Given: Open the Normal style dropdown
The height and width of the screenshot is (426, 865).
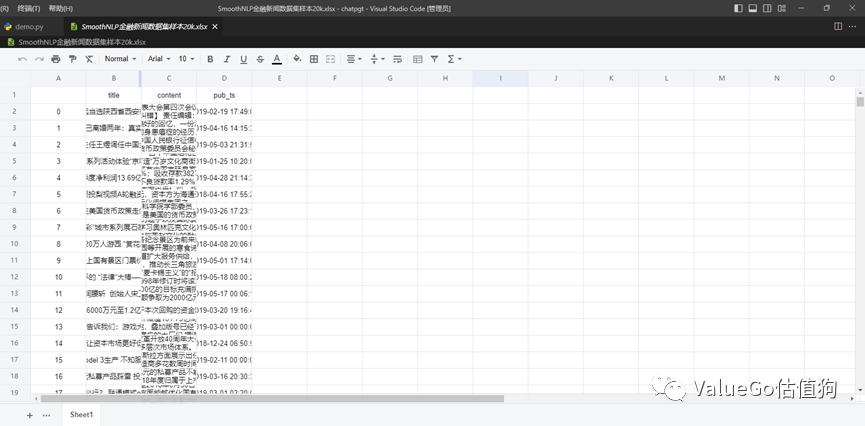Looking at the screenshot, I should point(121,59).
